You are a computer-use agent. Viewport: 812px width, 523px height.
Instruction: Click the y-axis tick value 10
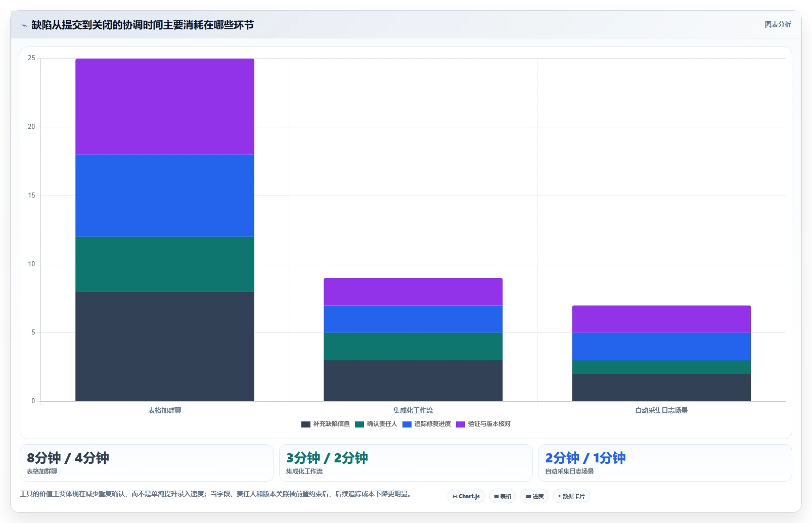(x=31, y=264)
